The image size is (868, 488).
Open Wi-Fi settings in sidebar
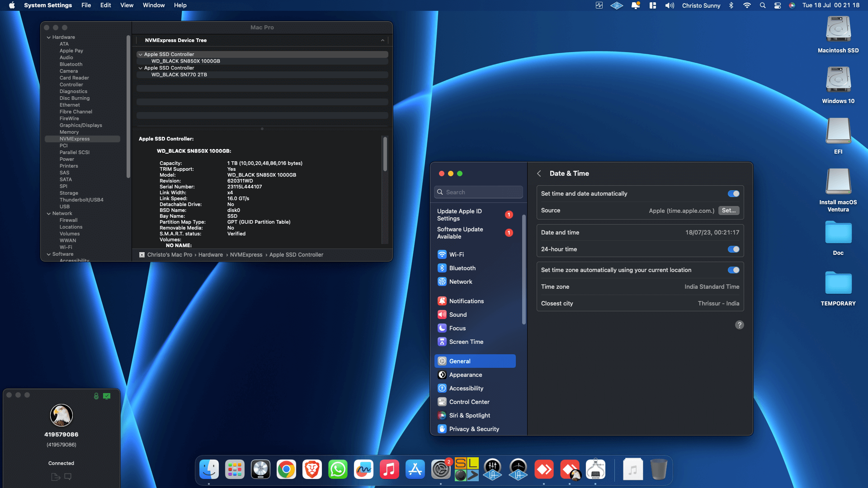[475, 254]
